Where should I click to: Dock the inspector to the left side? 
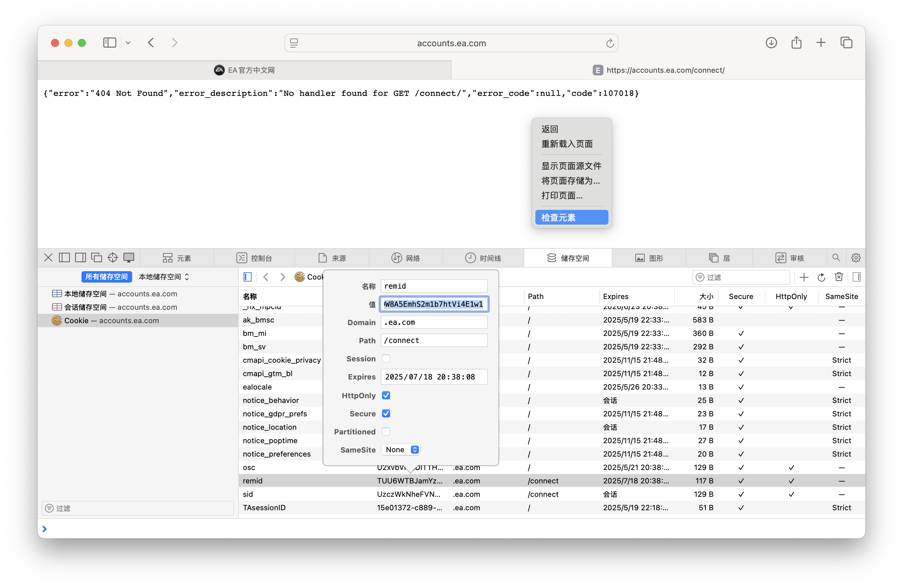click(64, 258)
